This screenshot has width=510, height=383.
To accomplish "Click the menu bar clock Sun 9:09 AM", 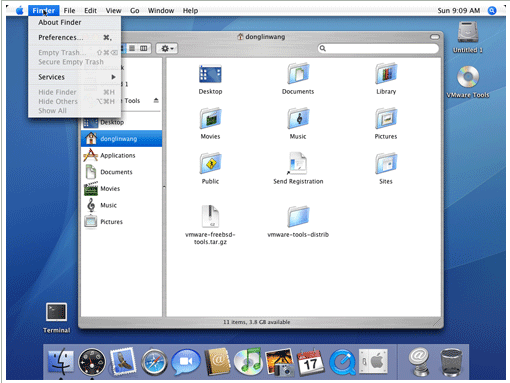I will (459, 10).
